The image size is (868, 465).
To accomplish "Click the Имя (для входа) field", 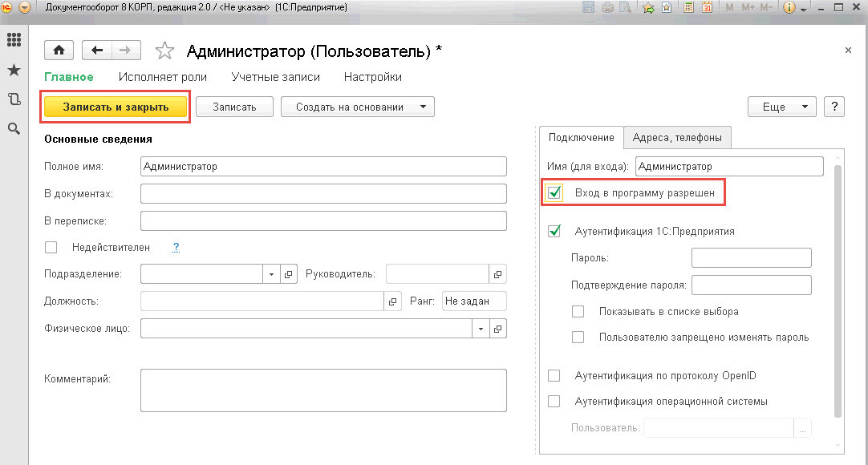I will [729, 167].
